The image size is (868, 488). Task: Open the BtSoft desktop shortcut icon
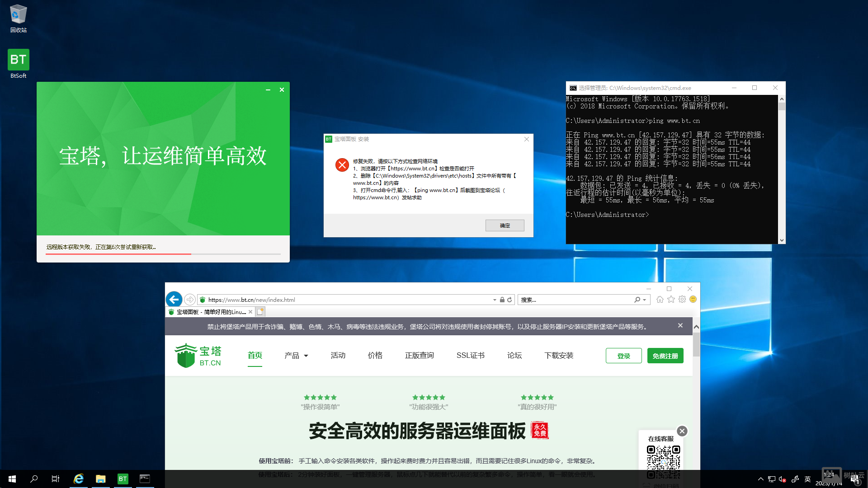[x=18, y=60]
